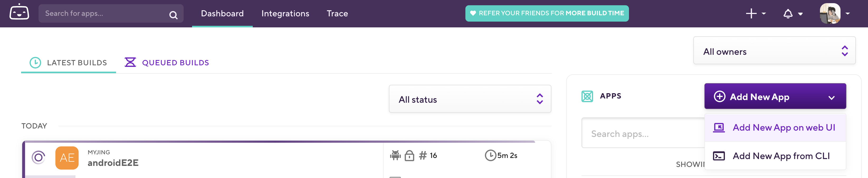Click the refer your friends banner
Viewport: 868px width, 178px height.
547,13
